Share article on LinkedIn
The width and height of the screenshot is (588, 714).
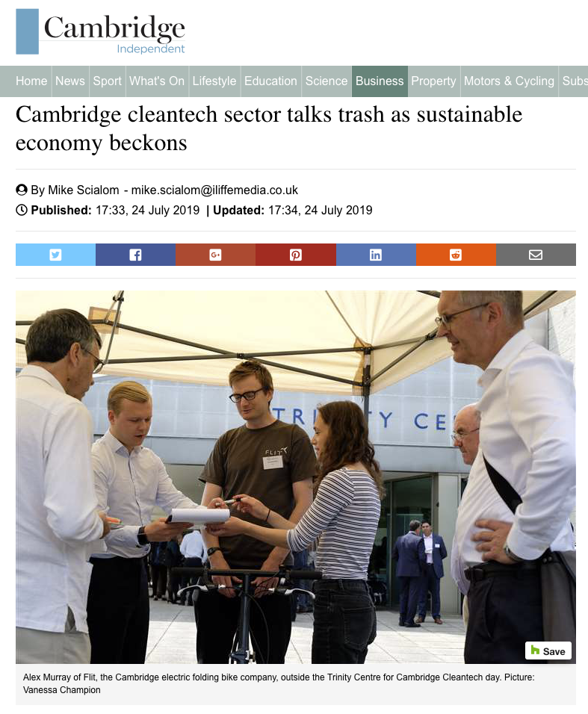pos(376,255)
